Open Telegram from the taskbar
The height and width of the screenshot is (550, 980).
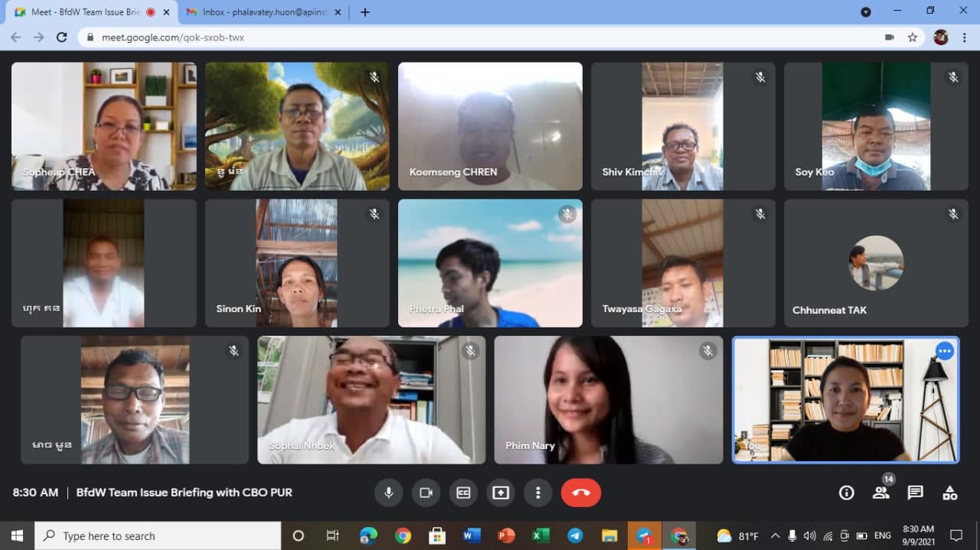tap(574, 535)
